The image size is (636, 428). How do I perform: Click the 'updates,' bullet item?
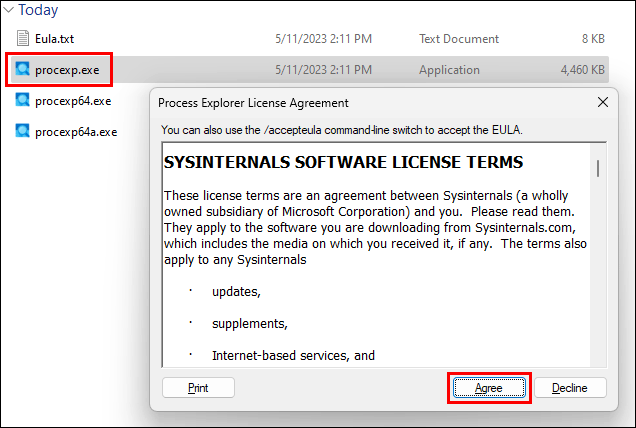coord(236,292)
